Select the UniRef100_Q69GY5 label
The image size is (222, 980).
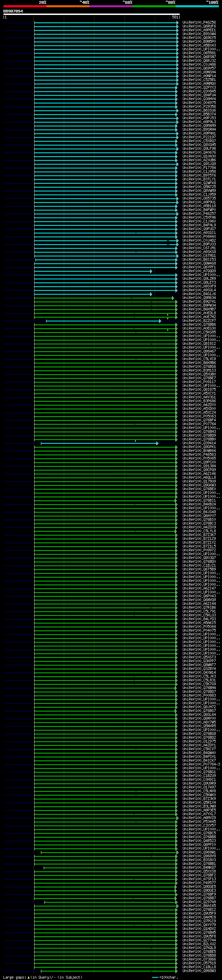click(x=199, y=38)
